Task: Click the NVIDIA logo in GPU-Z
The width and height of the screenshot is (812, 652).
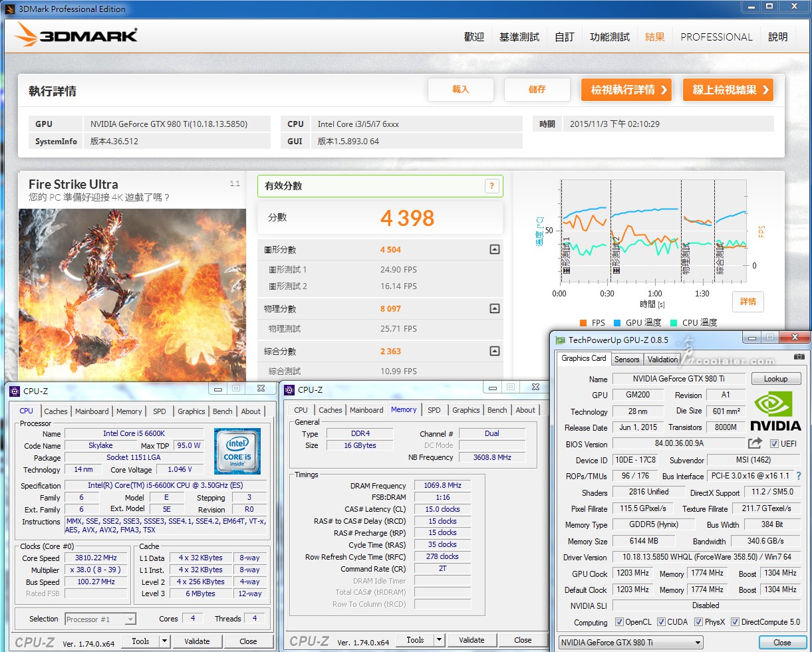Action: (775, 411)
